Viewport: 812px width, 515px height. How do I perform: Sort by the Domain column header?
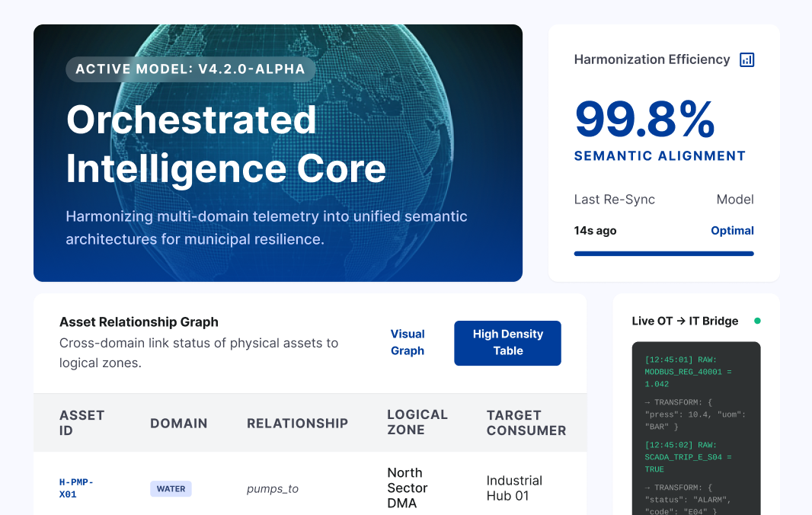tap(178, 424)
